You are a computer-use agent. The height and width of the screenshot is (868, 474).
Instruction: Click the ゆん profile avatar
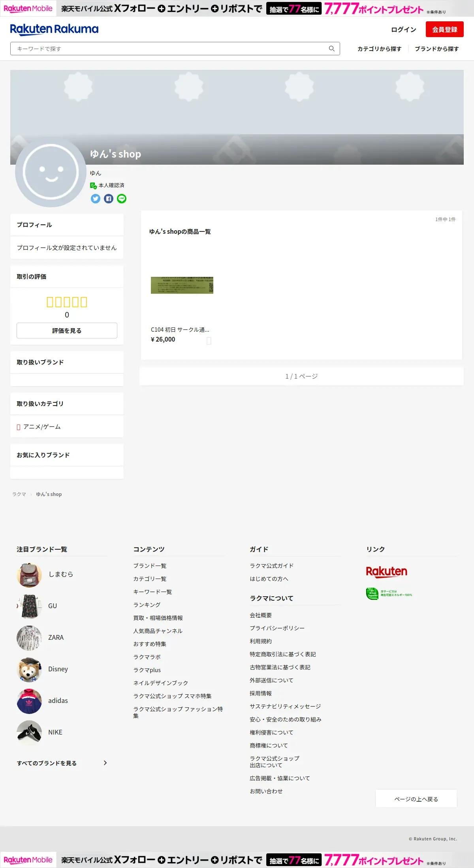[x=51, y=172]
